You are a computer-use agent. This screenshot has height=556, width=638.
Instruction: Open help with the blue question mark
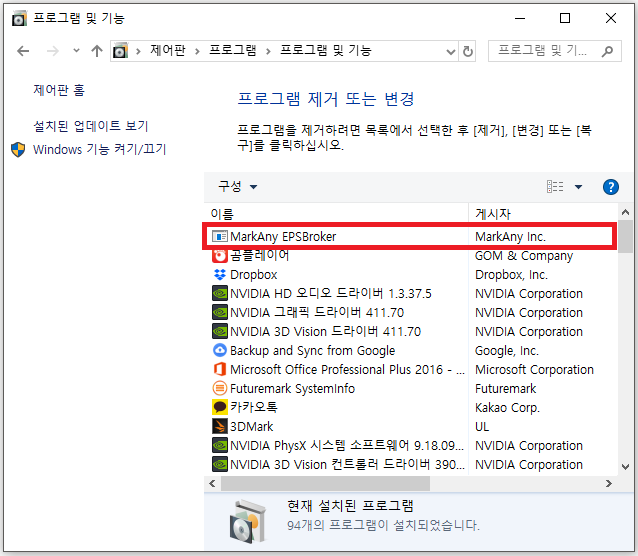[611, 187]
